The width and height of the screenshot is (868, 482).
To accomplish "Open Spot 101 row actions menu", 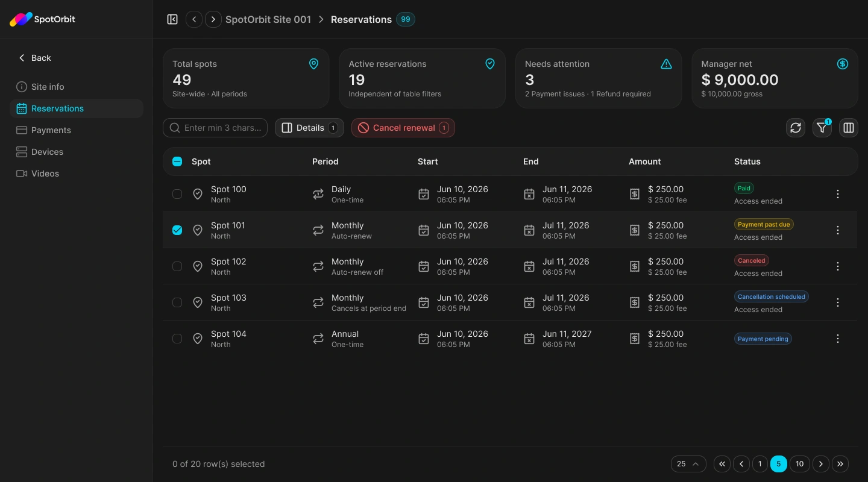I will tap(838, 230).
